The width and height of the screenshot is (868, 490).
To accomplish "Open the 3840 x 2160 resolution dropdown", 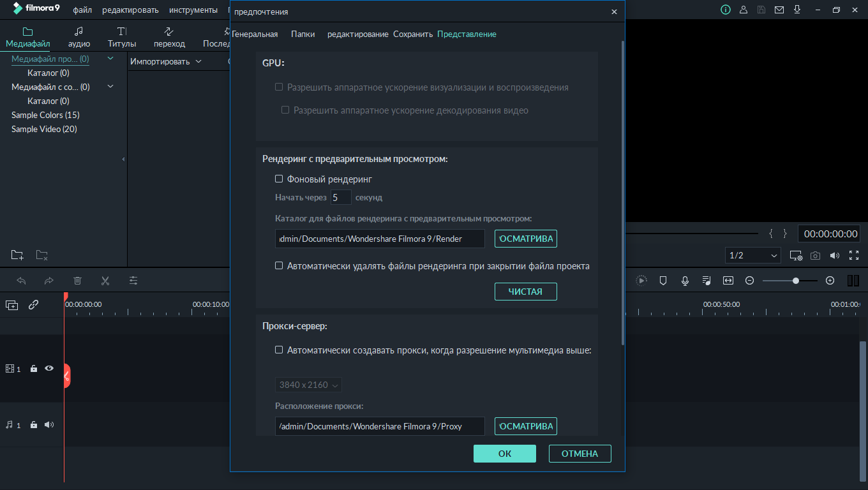I will 310,385.
